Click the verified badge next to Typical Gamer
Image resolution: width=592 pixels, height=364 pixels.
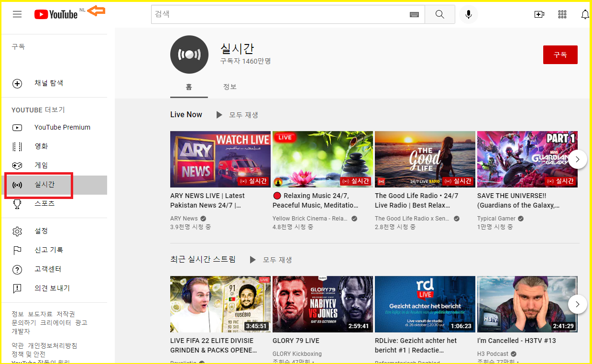click(521, 219)
